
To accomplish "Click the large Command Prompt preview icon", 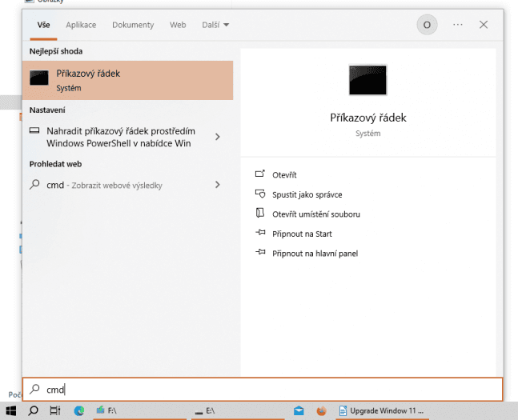I will pyautogui.click(x=367, y=80).
